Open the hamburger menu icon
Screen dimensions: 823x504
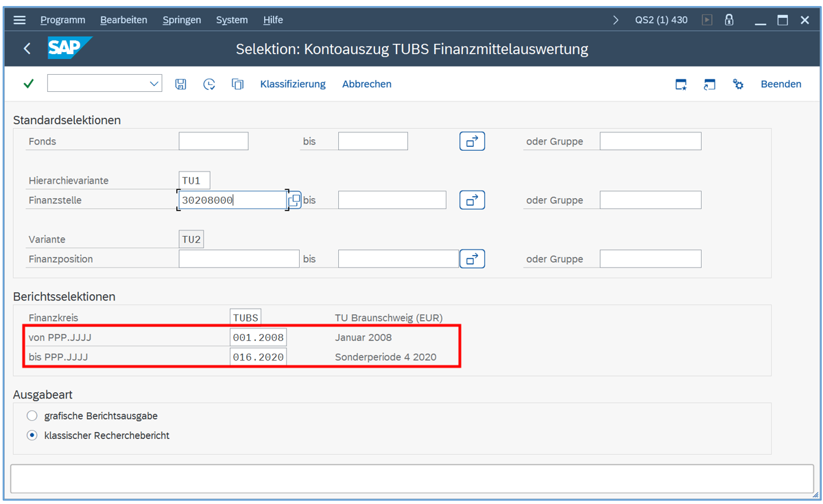click(x=19, y=20)
